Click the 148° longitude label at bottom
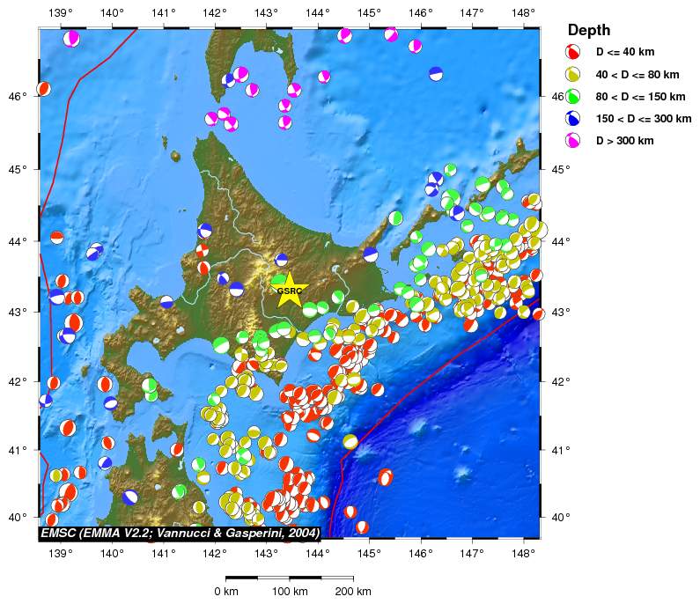This screenshot has width=700, height=604. (x=524, y=554)
